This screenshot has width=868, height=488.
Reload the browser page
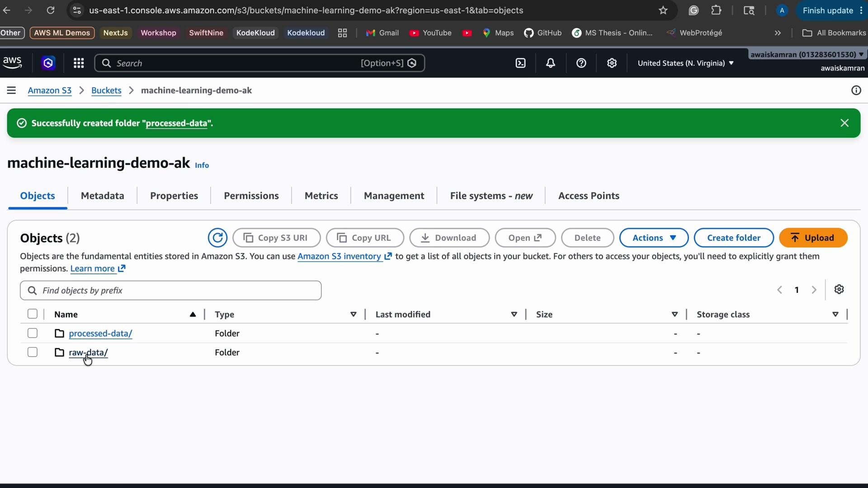tap(51, 10)
